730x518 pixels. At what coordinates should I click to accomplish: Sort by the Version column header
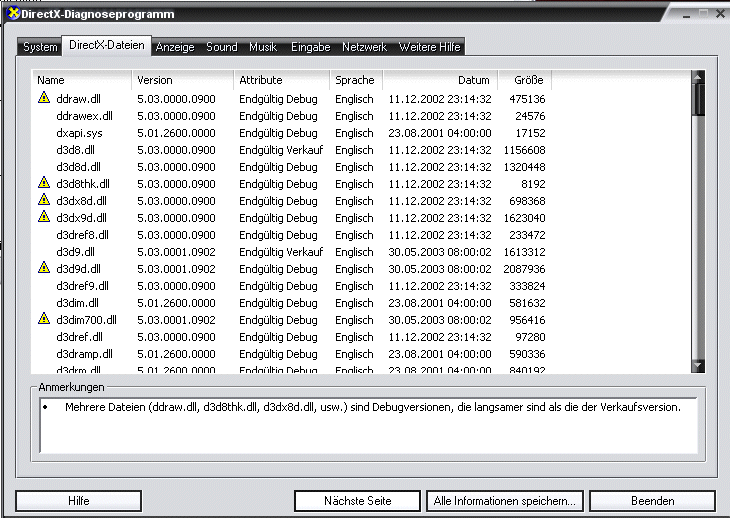coord(183,80)
